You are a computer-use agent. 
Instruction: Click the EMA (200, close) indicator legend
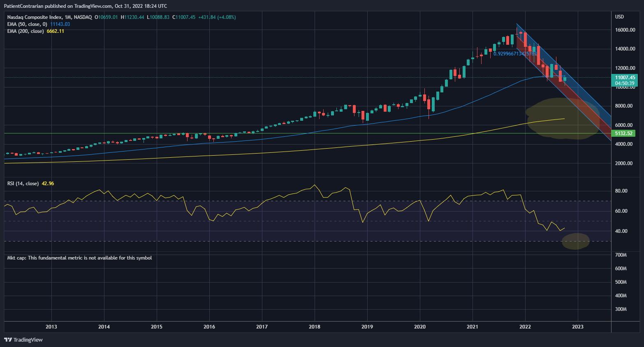coord(25,31)
